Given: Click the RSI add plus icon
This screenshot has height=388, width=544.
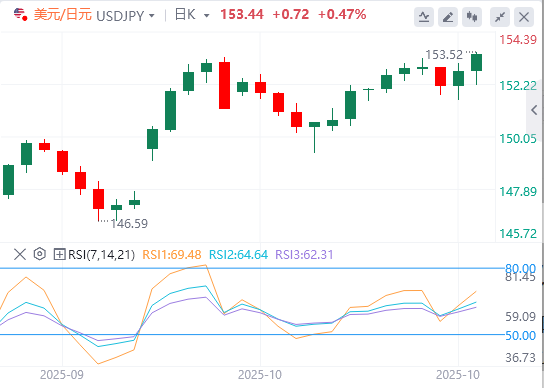Looking at the screenshot, I should pos(59,255).
